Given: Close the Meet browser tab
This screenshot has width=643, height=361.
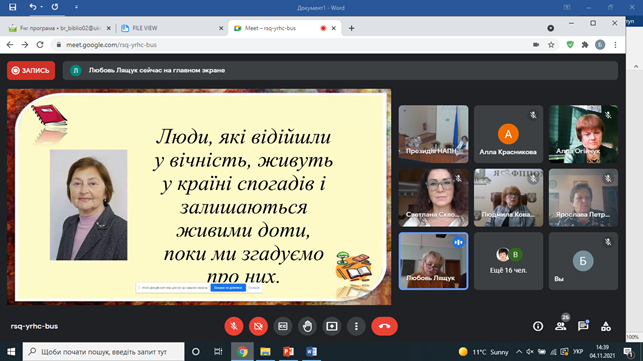Looking at the screenshot, I should 334,28.
